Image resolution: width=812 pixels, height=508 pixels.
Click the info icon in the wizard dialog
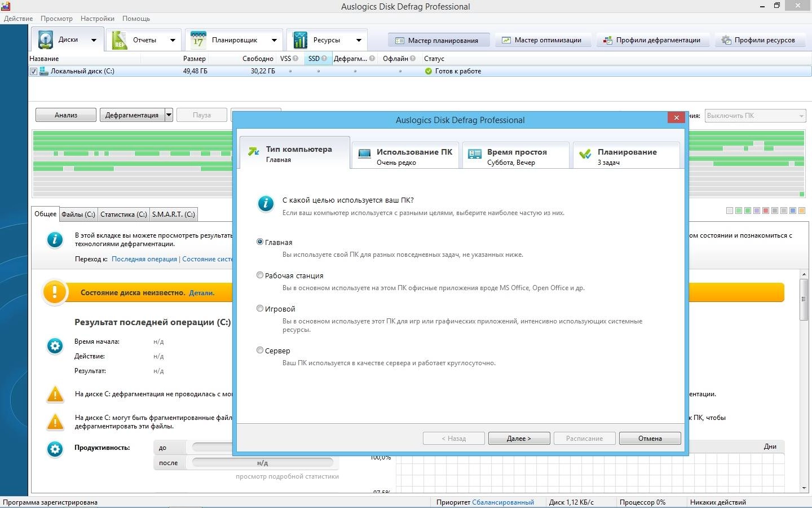[266, 204]
